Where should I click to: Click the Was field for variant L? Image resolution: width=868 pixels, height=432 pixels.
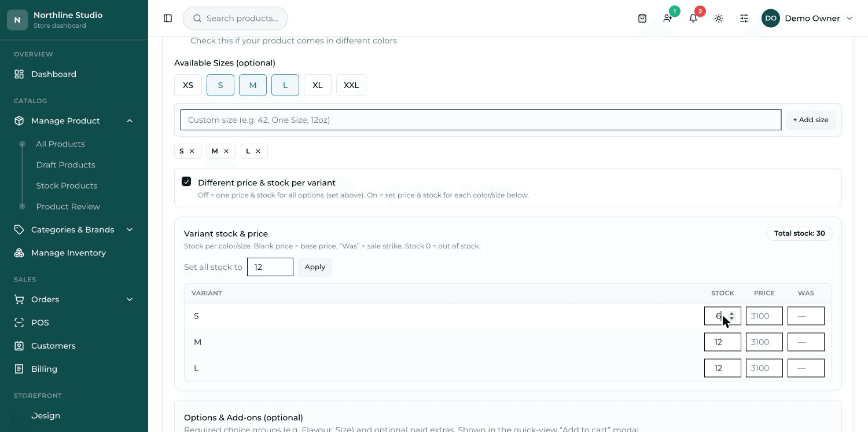tap(806, 368)
